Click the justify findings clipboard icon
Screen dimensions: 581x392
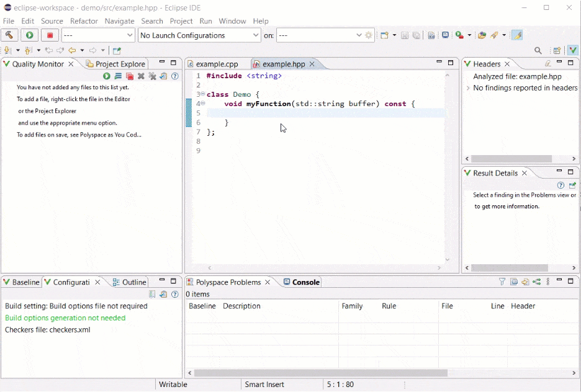point(164,76)
